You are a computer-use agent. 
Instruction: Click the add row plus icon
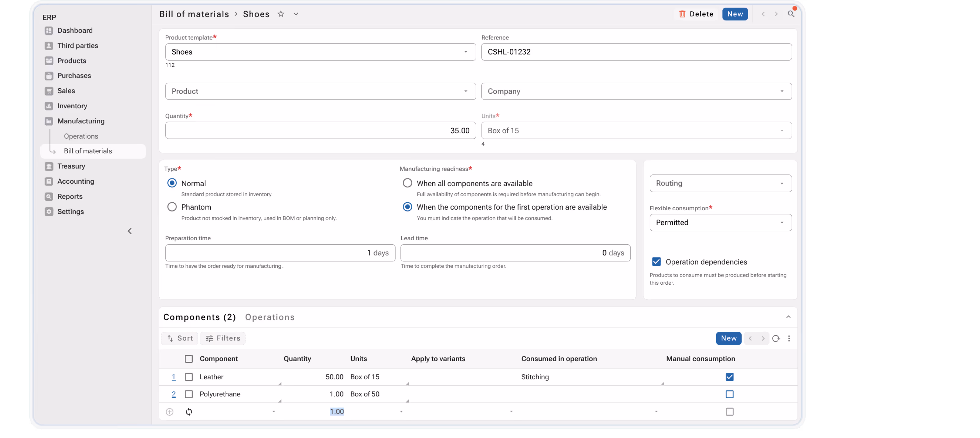click(170, 412)
